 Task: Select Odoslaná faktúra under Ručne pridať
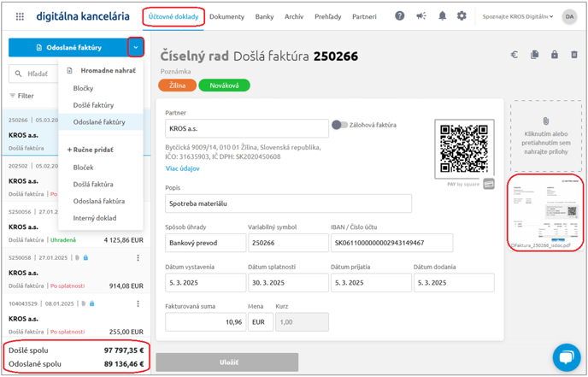pyautogui.click(x=101, y=201)
